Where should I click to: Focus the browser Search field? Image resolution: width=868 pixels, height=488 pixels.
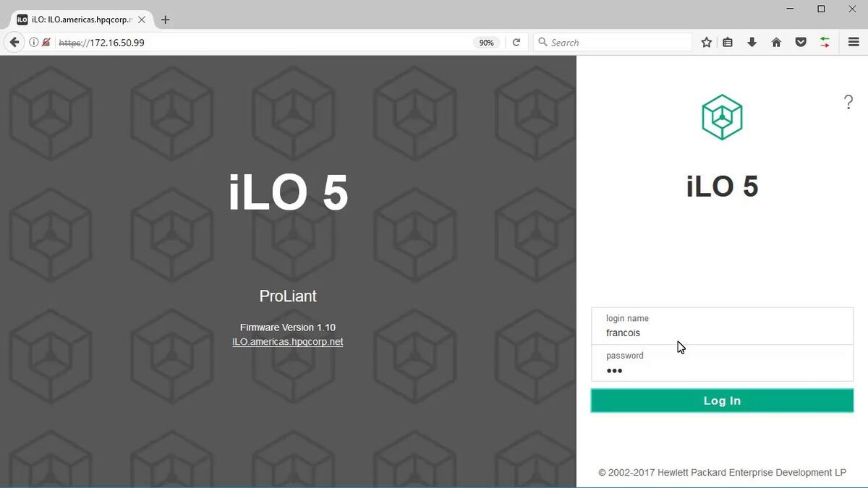(613, 43)
